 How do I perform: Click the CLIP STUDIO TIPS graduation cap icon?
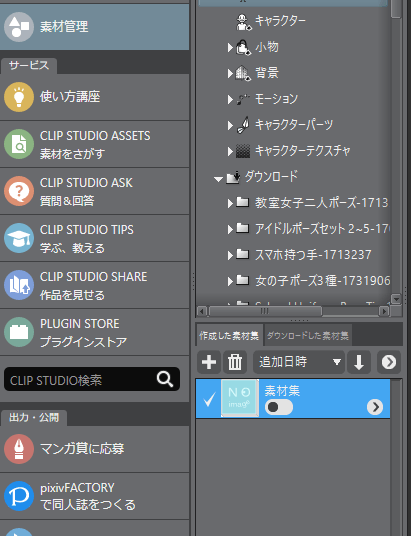point(19,238)
